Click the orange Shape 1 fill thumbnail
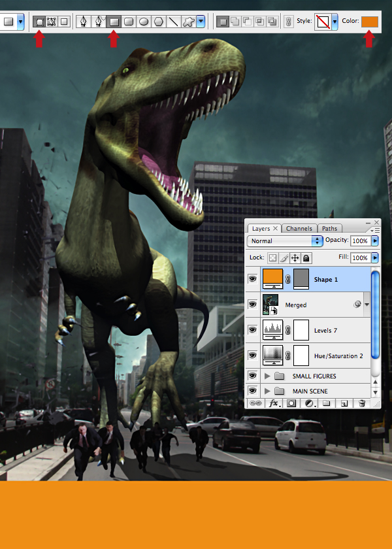Viewport: 392px width, 549px height. 272,279
